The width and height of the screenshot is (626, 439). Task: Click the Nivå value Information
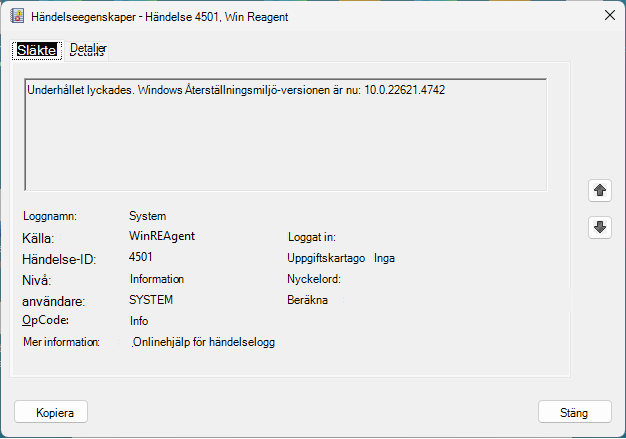tap(156, 279)
